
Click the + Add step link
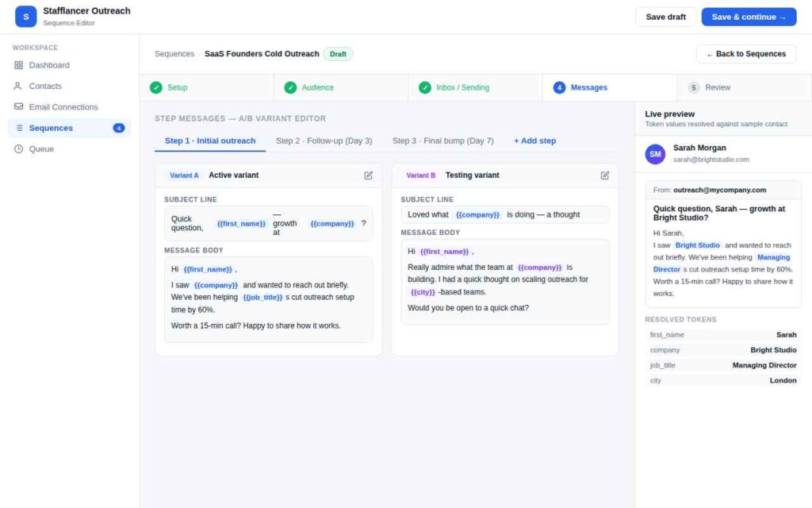coord(534,141)
